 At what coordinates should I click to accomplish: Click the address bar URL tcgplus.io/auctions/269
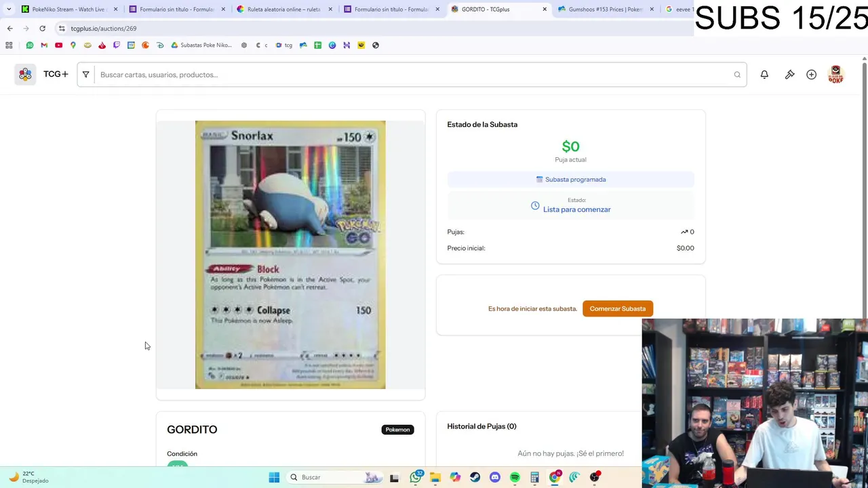[x=103, y=28]
